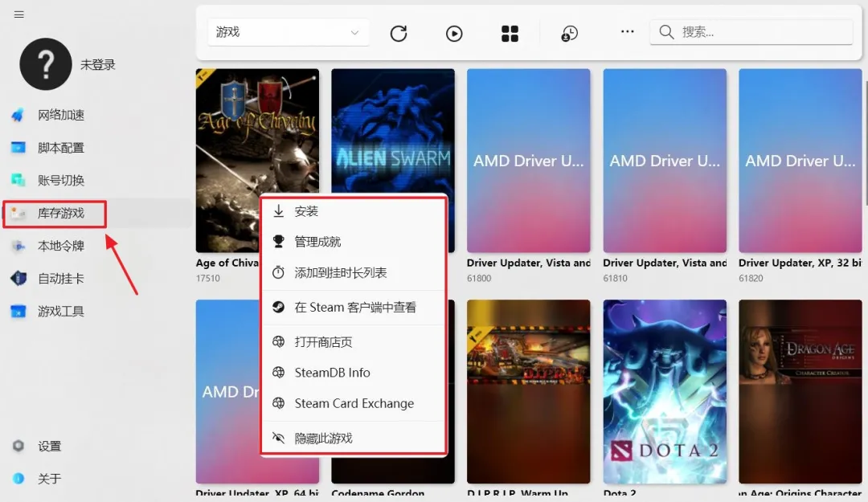Select 在 Steam 客户端中查看
Image resolution: width=868 pixels, height=502 pixels.
(x=354, y=307)
